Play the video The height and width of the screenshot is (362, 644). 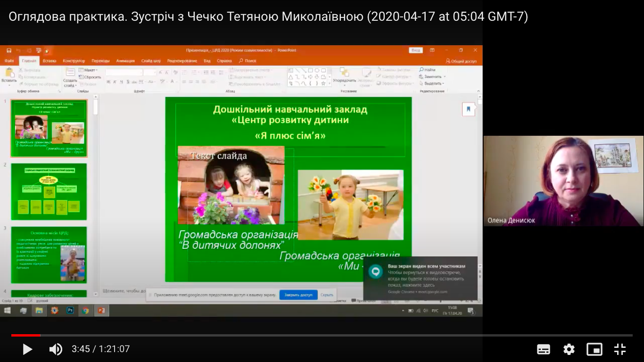[27, 349]
